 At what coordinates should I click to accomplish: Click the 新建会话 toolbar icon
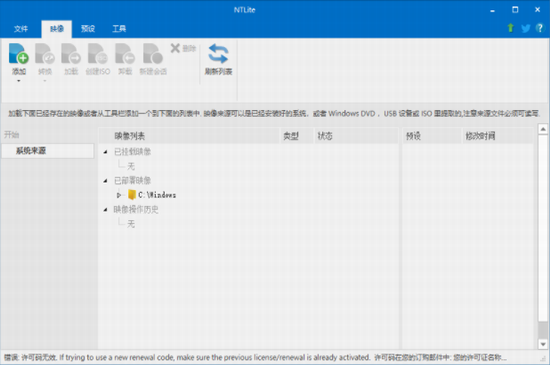pyautogui.click(x=153, y=54)
